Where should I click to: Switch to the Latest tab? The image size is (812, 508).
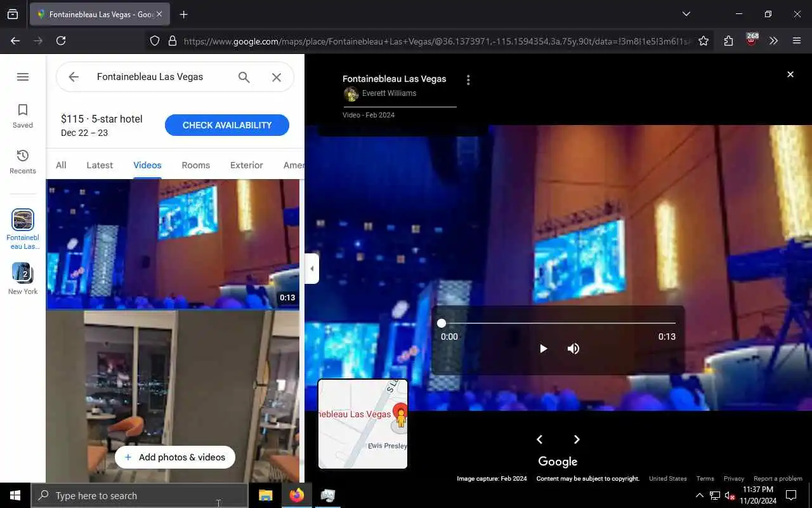click(x=100, y=165)
